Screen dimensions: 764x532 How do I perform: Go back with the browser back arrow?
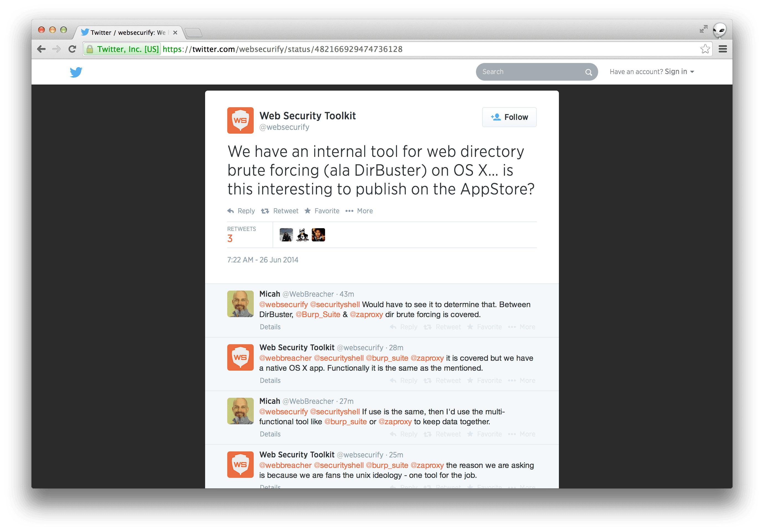pyautogui.click(x=41, y=49)
